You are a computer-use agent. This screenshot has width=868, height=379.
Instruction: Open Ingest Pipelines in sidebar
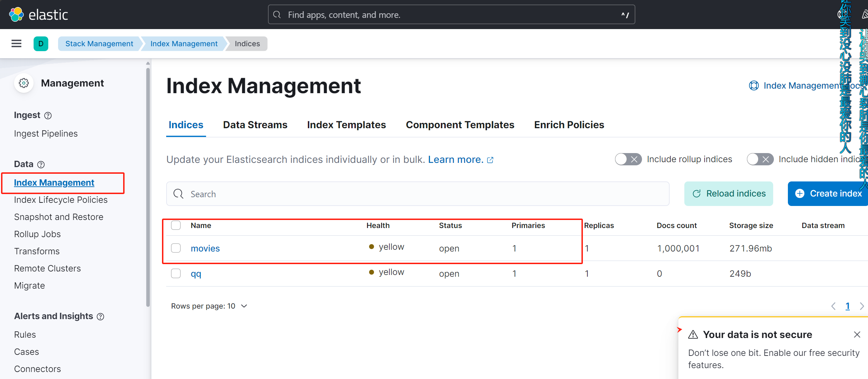[46, 134]
